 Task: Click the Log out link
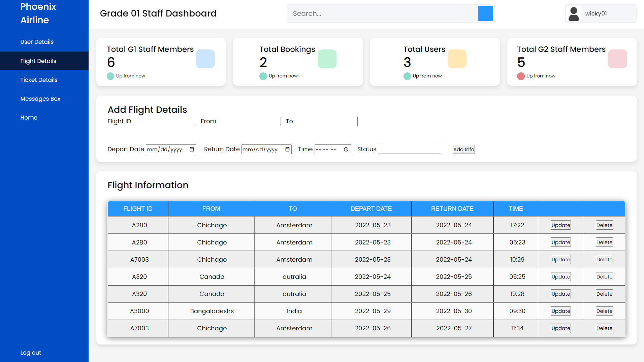click(31, 353)
